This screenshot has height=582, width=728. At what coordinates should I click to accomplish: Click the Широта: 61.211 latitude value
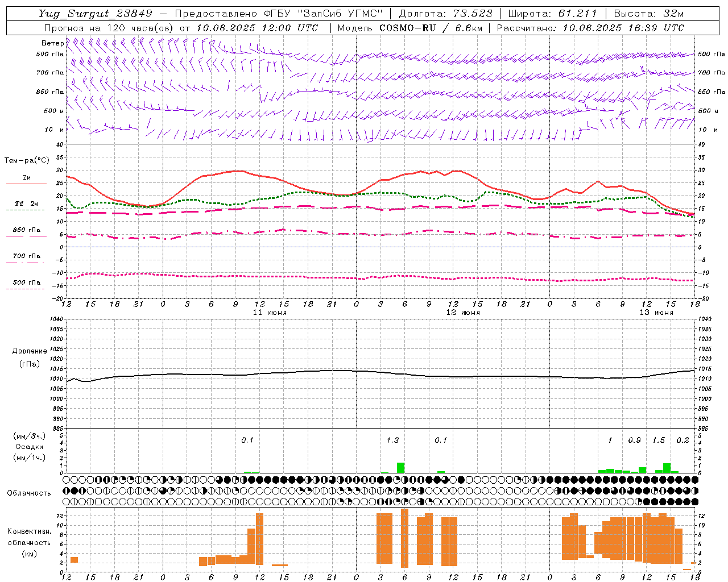point(553,14)
